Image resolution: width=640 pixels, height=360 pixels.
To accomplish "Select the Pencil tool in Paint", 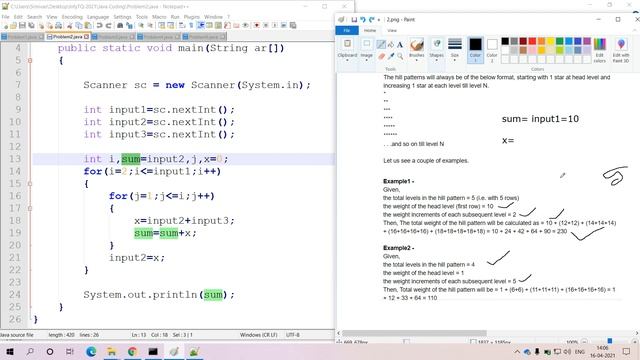I will (x=381, y=44).
